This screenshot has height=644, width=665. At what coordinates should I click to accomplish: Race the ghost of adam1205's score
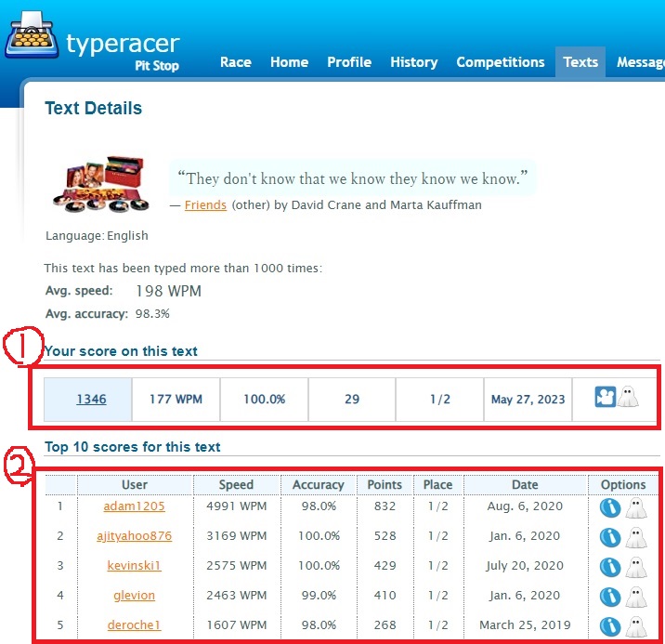[x=636, y=507]
